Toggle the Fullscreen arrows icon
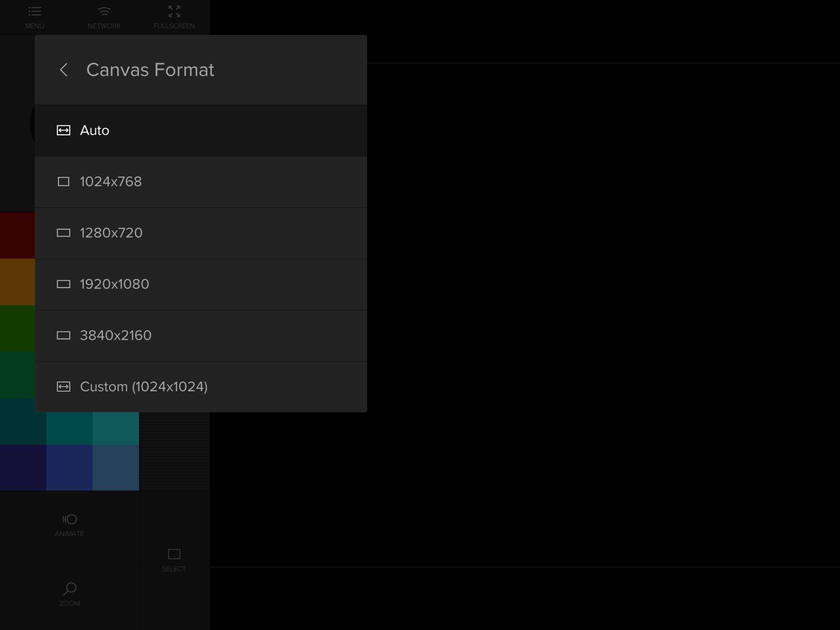This screenshot has width=840, height=630. point(174,12)
